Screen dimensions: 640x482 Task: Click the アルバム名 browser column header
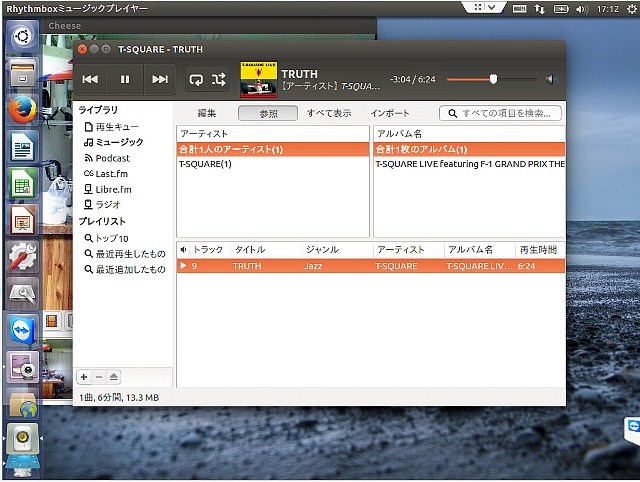coord(469,134)
